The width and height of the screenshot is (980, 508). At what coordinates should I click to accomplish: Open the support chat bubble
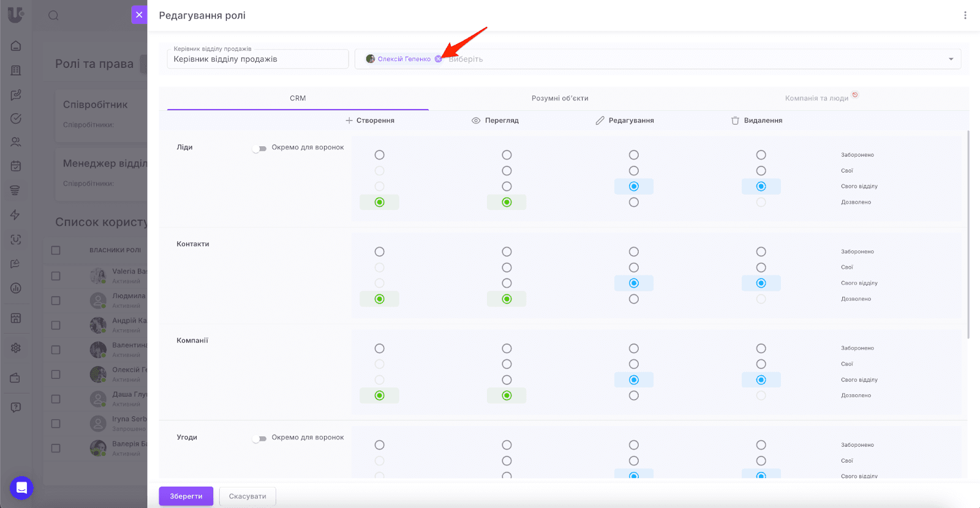pyautogui.click(x=21, y=488)
